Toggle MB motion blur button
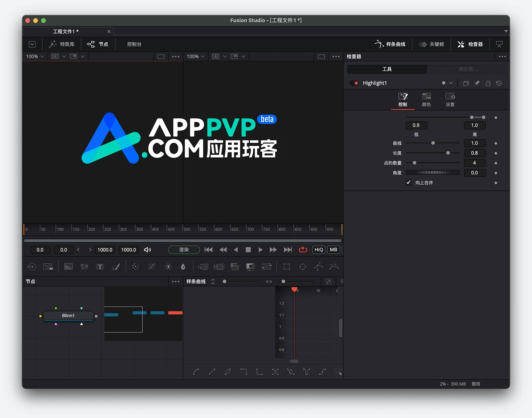Screen dimensions: 532x418 333,250
